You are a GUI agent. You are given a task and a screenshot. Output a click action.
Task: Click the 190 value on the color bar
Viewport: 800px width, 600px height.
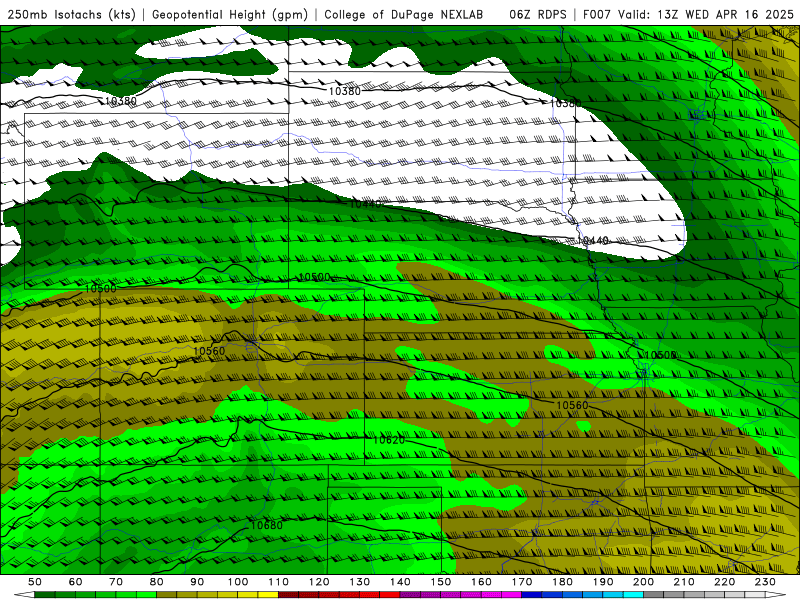tap(603, 582)
